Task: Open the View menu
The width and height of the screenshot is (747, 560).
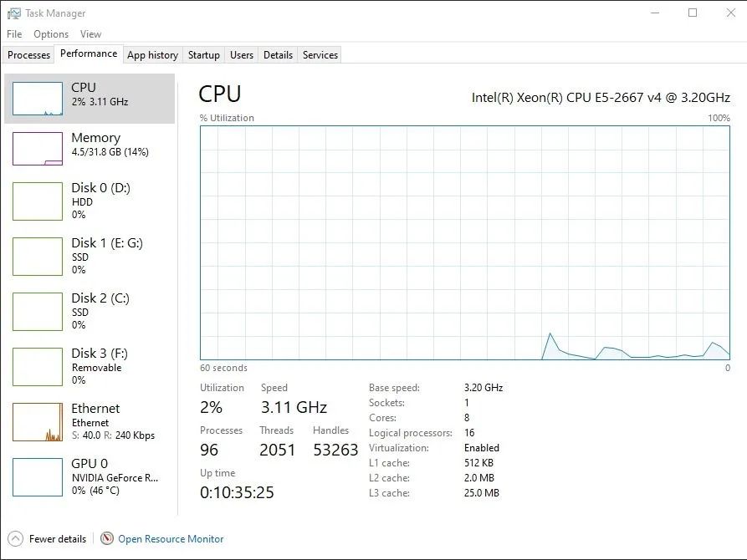Action: (x=90, y=34)
